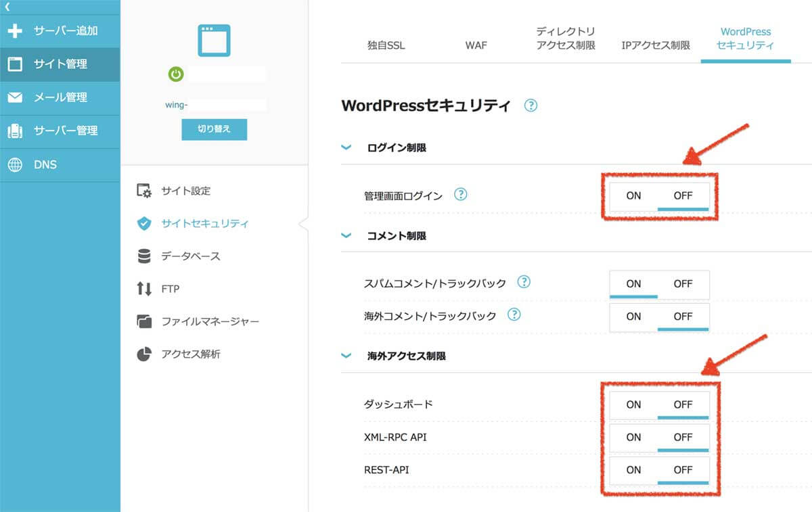Click the サイト設定 gear-window icon
Viewport: 812px width, 512px height.
pos(144,191)
